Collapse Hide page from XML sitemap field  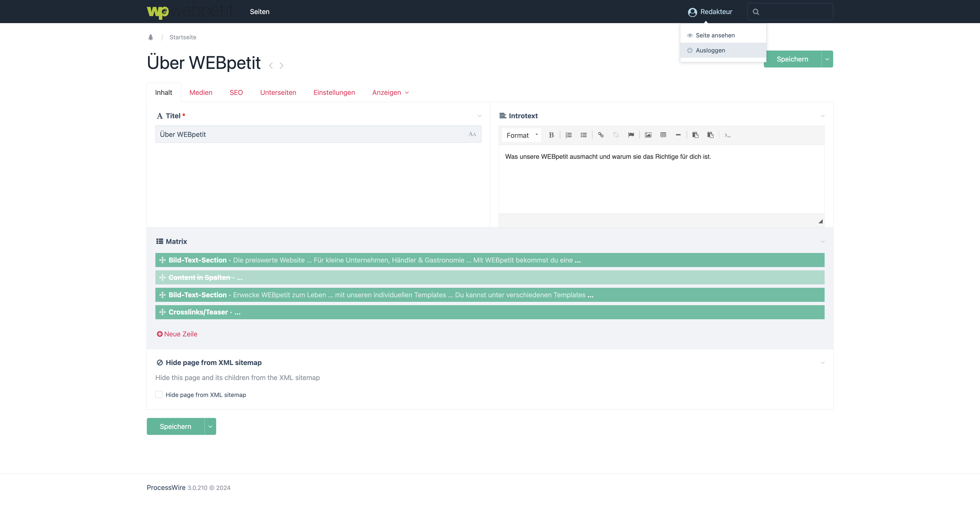822,362
